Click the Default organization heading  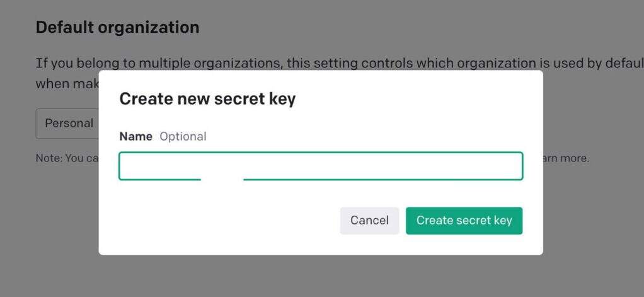click(x=117, y=28)
